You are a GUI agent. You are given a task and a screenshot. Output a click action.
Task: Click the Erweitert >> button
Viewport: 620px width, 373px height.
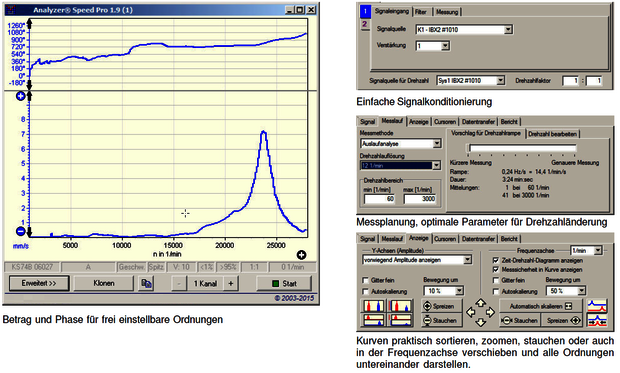39,283
